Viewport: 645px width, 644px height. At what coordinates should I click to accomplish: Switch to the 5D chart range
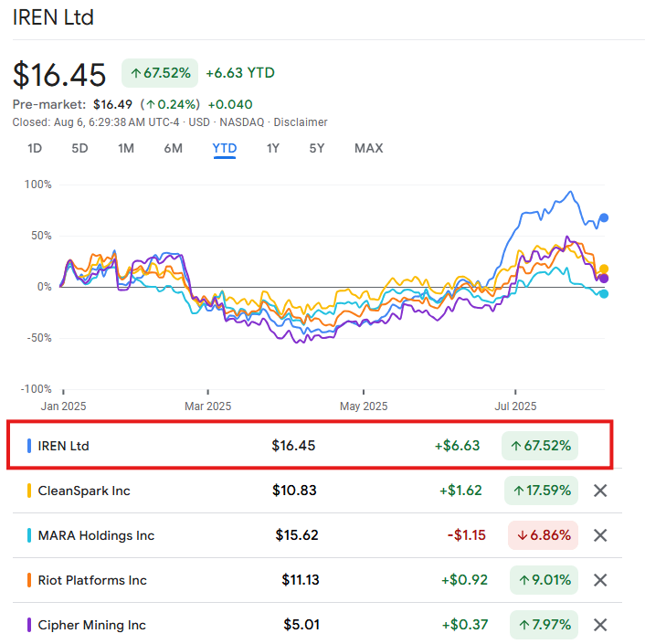80,148
